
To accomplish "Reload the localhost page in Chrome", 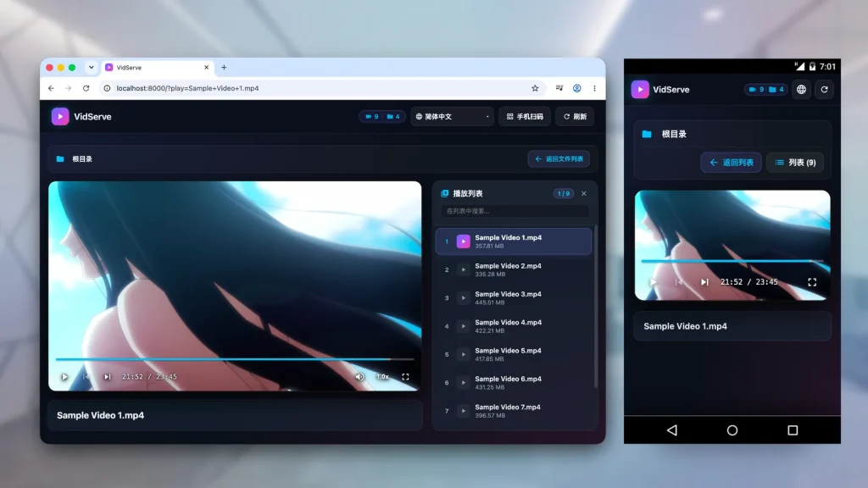I will [86, 88].
